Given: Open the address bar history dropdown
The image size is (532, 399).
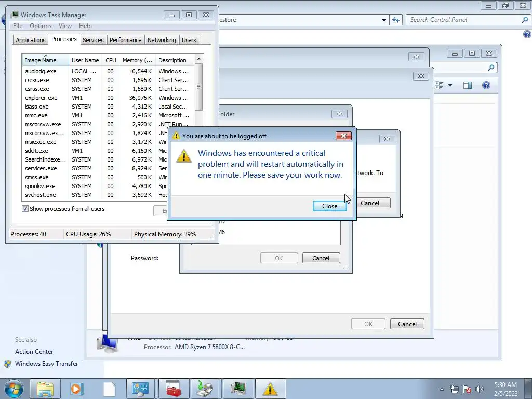Looking at the screenshot, I should click(384, 20).
